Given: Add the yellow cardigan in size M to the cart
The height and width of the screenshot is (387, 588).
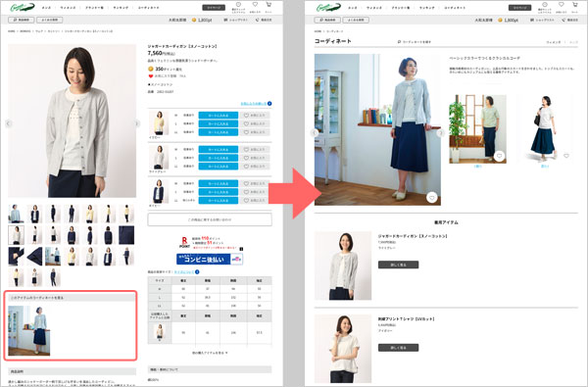Looking at the screenshot, I should click(x=218, y=116).
